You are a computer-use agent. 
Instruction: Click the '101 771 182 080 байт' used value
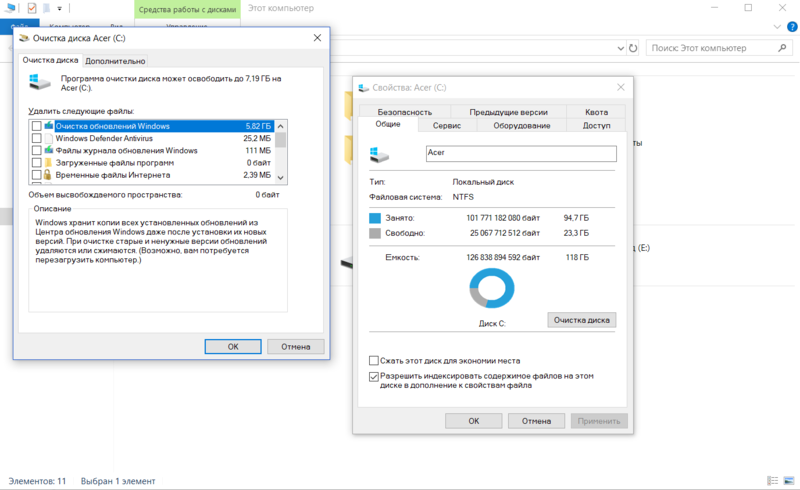503,218
